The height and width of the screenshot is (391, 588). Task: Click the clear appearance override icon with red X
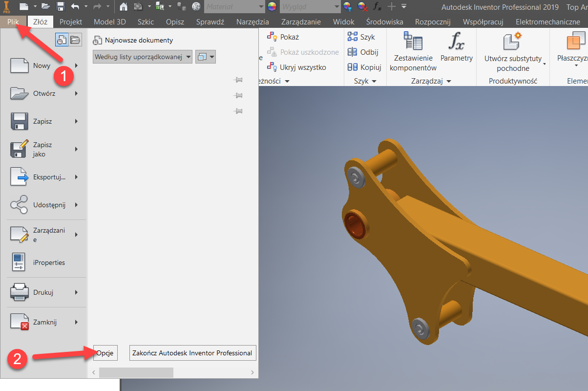point(362,7)
